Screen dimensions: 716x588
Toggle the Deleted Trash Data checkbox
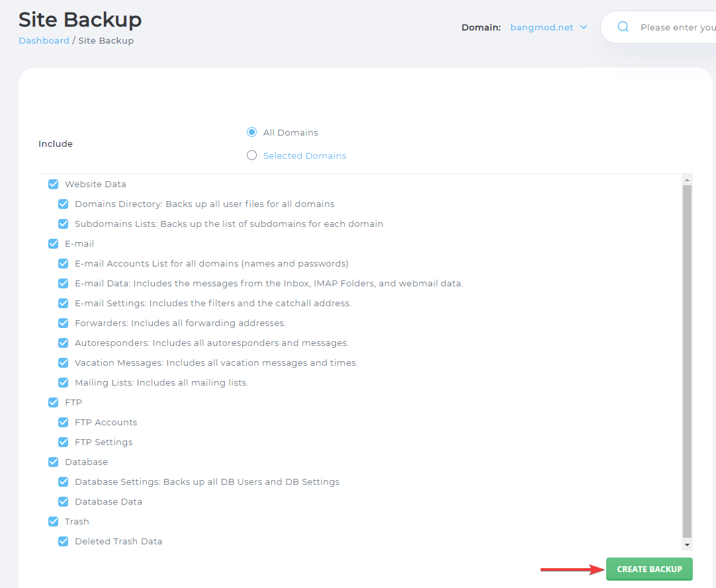pos(64,542)
